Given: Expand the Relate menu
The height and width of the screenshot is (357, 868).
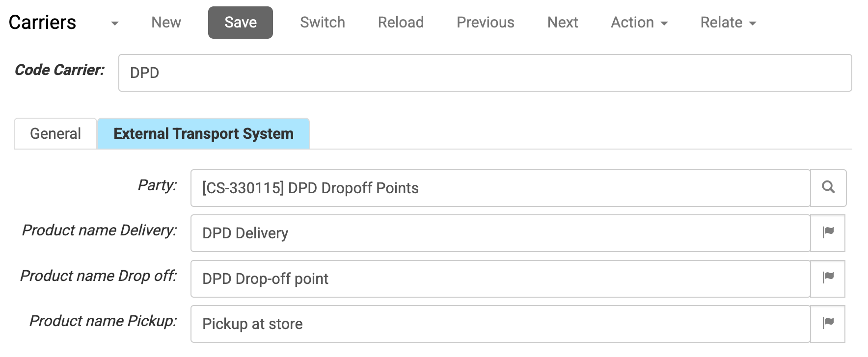Looking at the screenshot, I should pyautogui.click(x=728, y=23).
